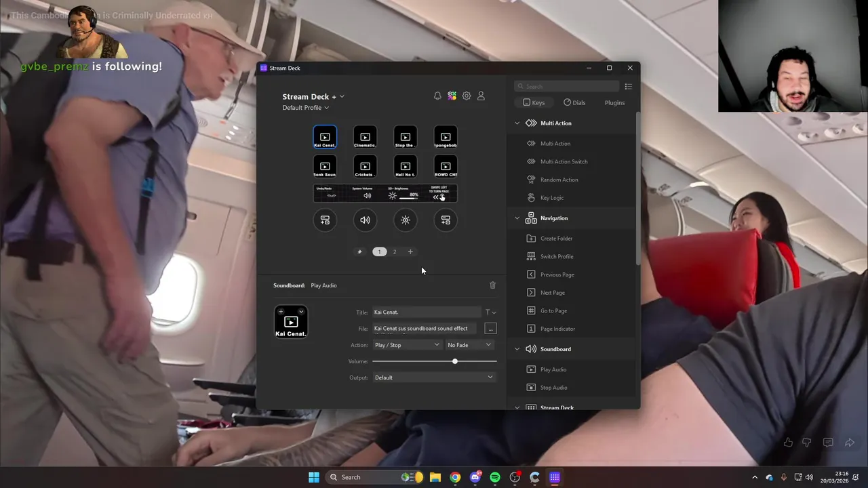Select the Bonk Sound key
Image resolution: width=868 pixels, height=488 pixels.
point(325,166)
